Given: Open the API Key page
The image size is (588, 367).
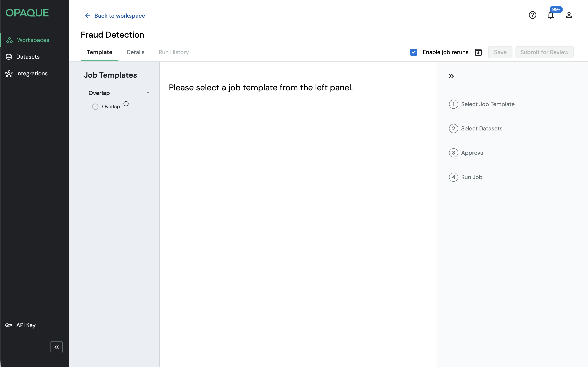Looking at the screenshot, I should pyautogui.click(x=26, y=325).
